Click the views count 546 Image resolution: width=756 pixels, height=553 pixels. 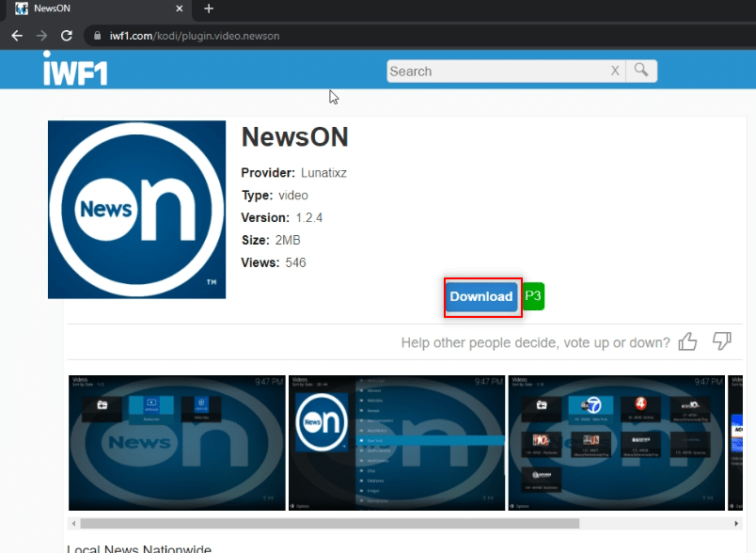tap(295, 262)
